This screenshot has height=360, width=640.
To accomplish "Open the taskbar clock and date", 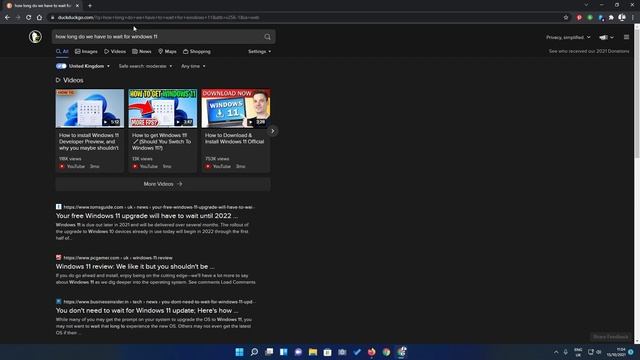I will 616,352.
